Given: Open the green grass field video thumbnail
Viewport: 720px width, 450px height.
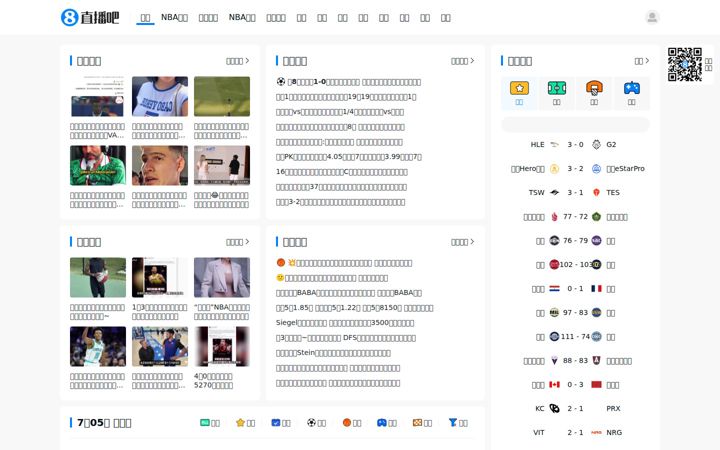Looking at the screenshot, I should [222, 96].
